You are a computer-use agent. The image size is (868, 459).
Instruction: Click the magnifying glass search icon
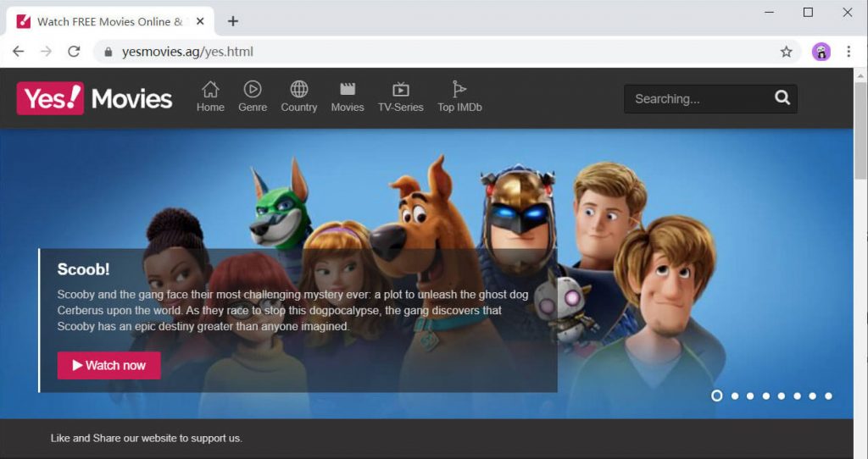pos(782,98)
